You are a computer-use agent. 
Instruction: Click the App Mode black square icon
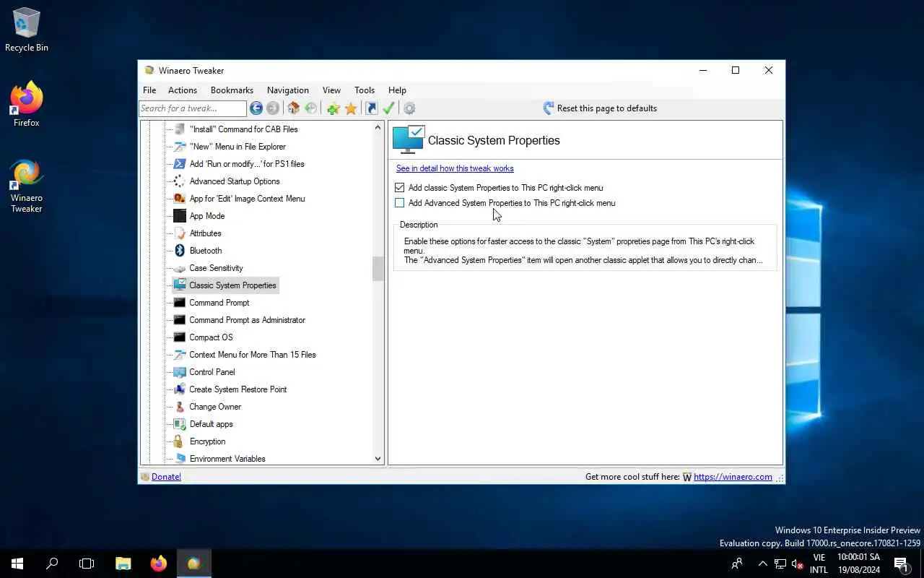180,216
